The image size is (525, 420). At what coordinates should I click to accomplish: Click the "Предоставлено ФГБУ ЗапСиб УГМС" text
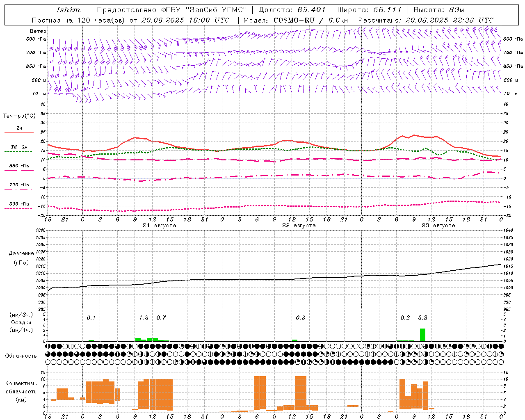coord(171,10)
